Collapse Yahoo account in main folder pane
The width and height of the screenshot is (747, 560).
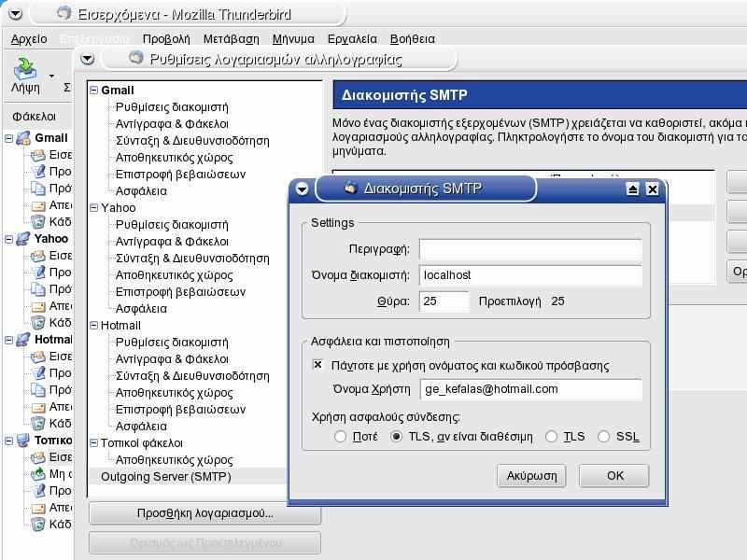9,239
